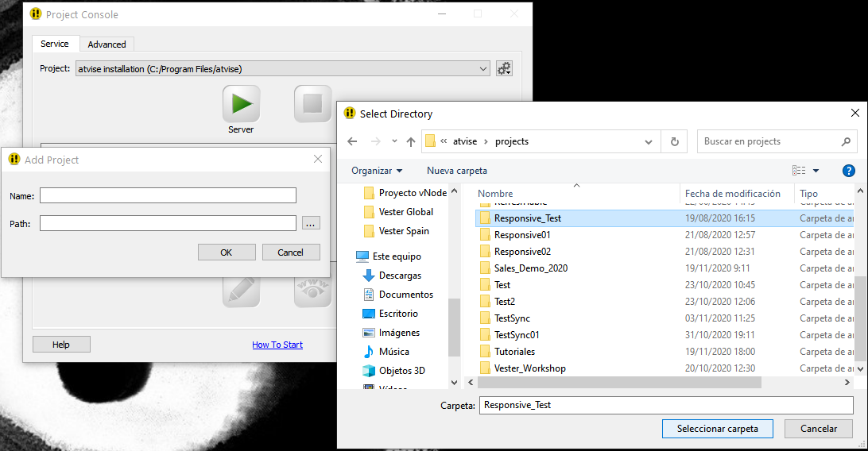This screenshot has height=451, width=868.
Task: Select the Vester_Workshop folder
Action: tap(529, 368)
